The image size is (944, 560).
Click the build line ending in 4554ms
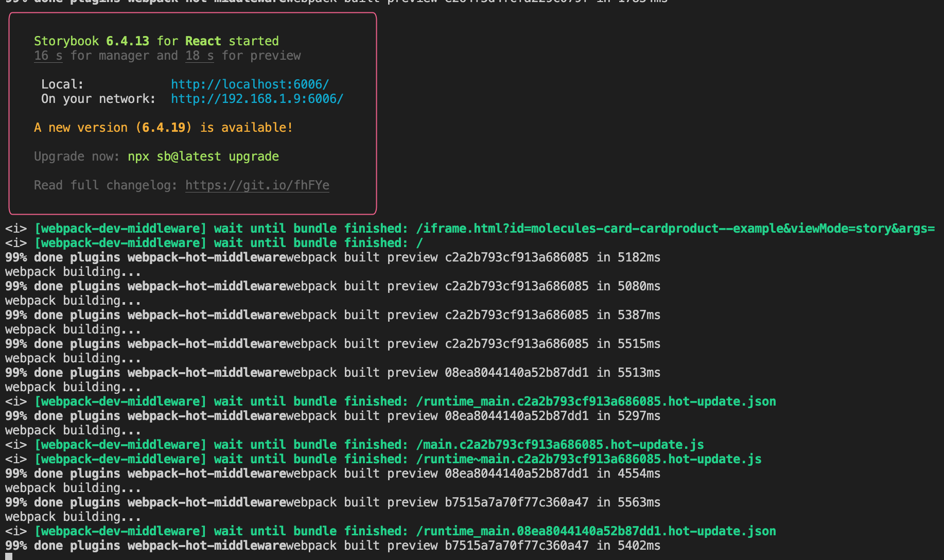click(x=333, y=473)
